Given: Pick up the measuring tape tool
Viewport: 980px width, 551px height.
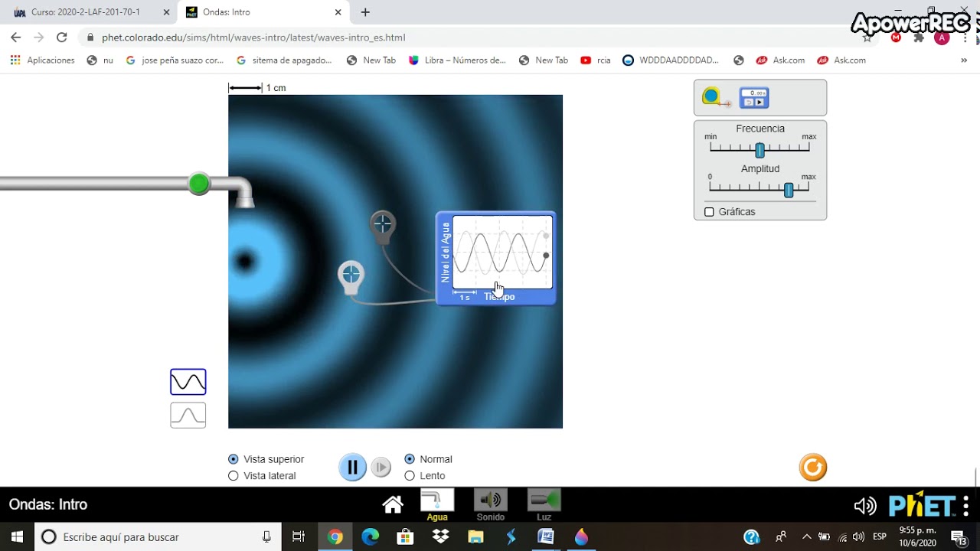Looking at the screenshot, I should point(715,97).
